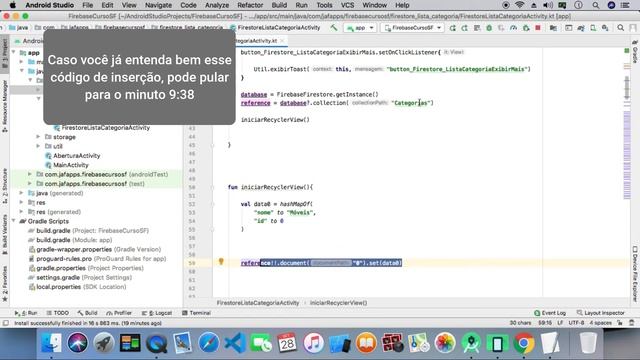Click the FirestoreListaCategoriaActivity navigation breadcrumb

pos(275,28)
